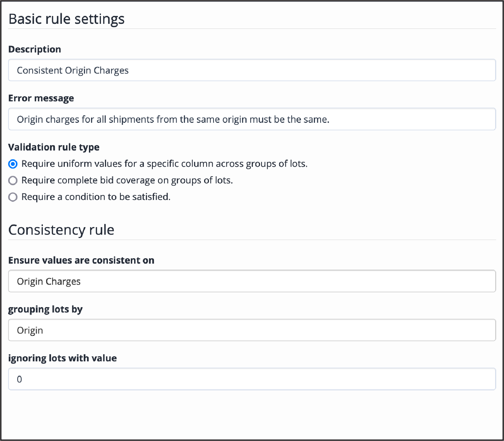Open 'Ensure values are consistent on' field
Viewport: 504px width, 441px height.
pyautogui.click(x=252, y=281)
